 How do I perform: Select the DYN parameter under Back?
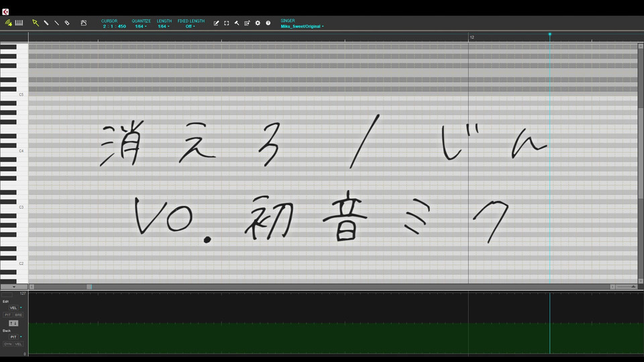(7, 344)
